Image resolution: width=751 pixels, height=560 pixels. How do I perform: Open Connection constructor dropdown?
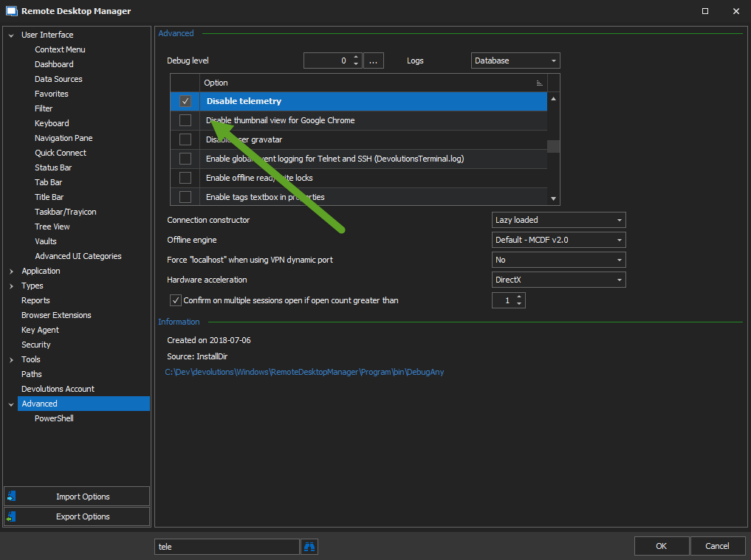pos(558,220)
